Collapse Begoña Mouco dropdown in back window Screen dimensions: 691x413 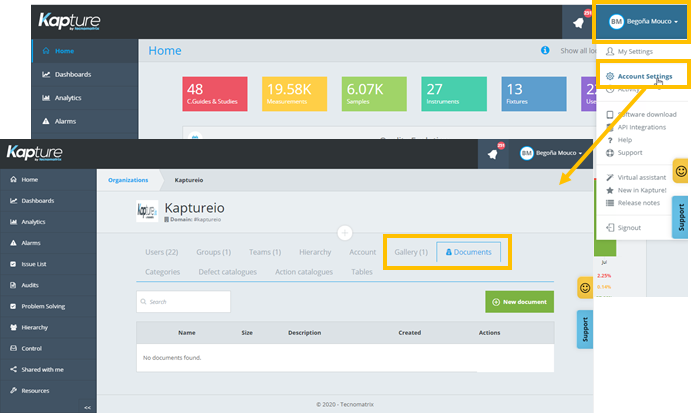coord(643,21)
